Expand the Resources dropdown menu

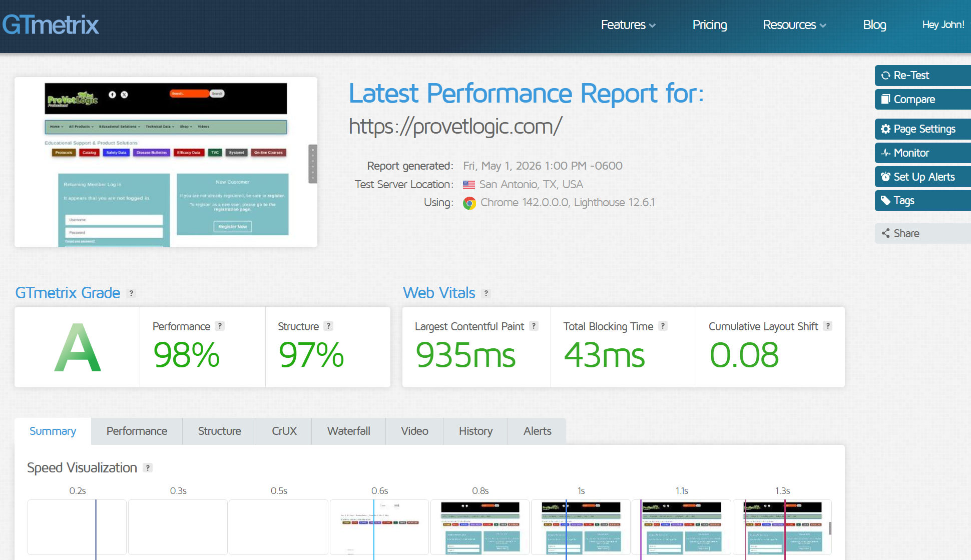point(794,25)
